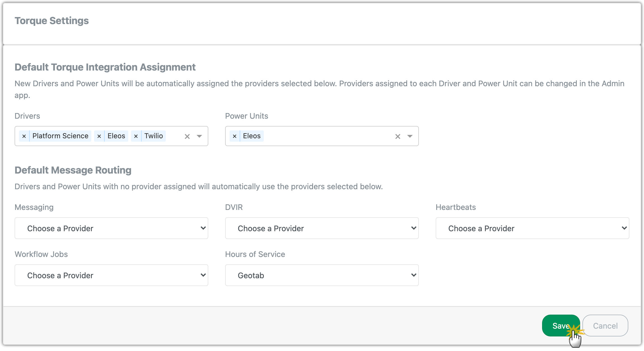Image resolution: width=644 pixels, height=351 pixels.
Task: Click inside the Drivers multi-select field
Action: (x=174, y=136)
